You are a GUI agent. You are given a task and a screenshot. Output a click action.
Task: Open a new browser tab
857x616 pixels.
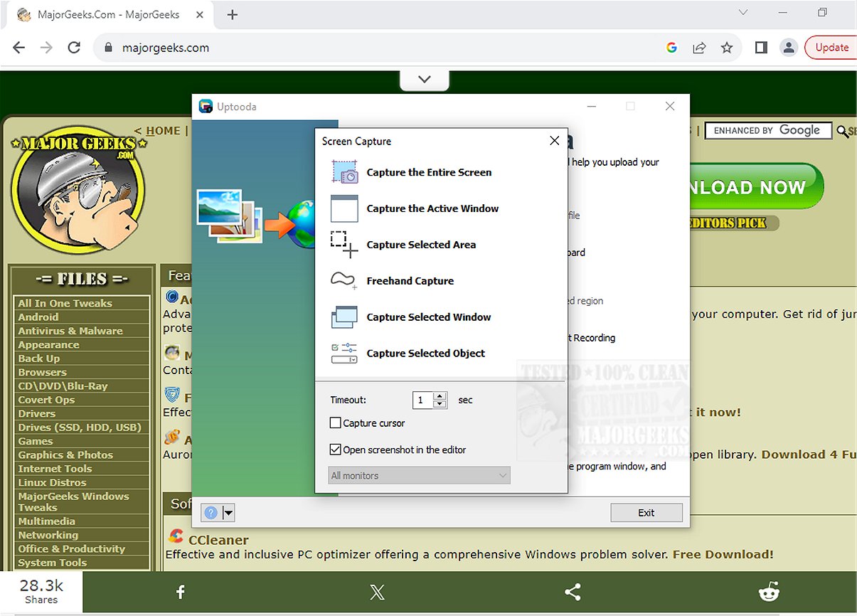coord(233,14)
